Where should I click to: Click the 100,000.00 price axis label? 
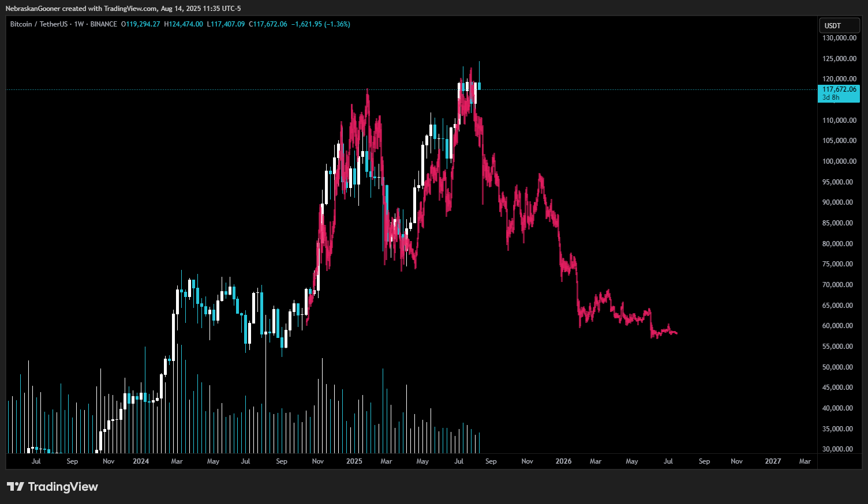(x=839, y=161)
